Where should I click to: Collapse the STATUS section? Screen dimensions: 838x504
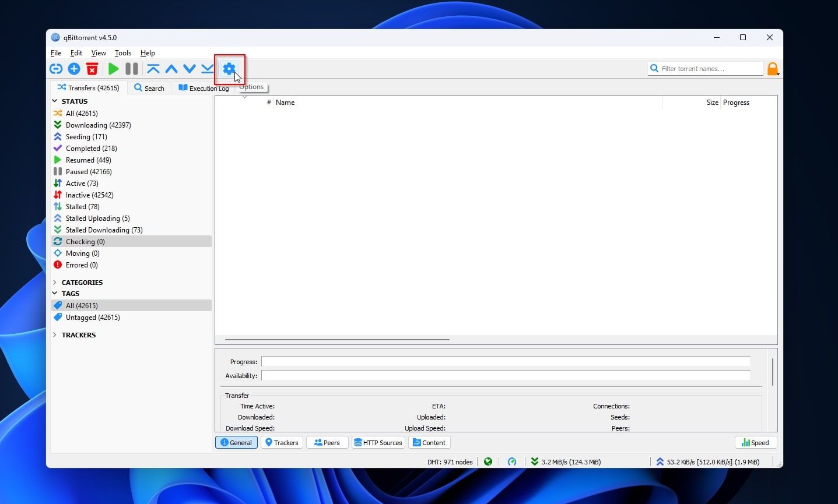55,101
